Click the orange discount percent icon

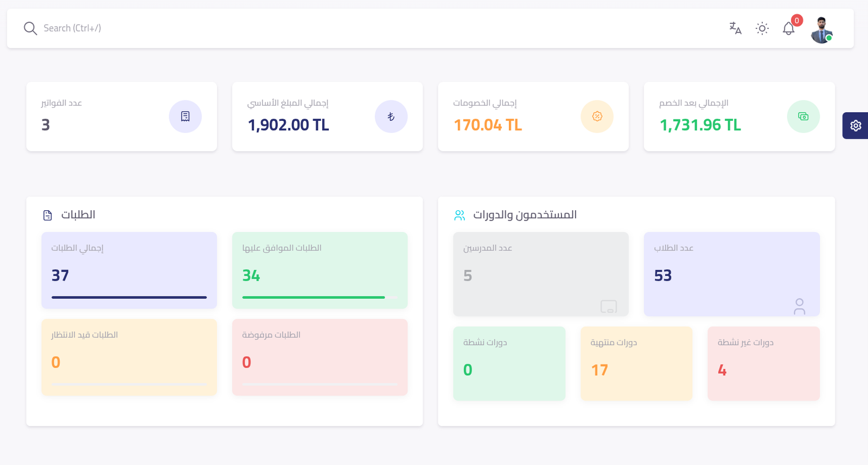[x=597, y=117]
